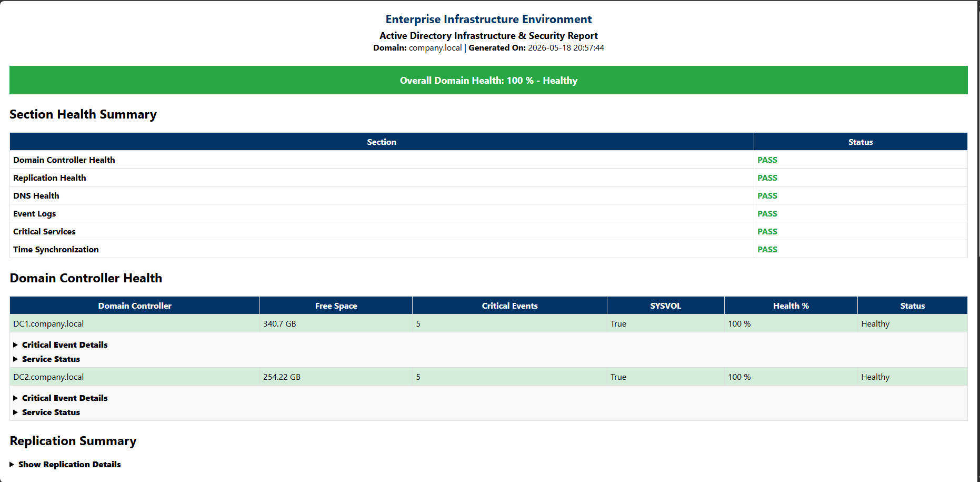Click the Health % column header
Viewport: 980px width, 482px height.
791,306
